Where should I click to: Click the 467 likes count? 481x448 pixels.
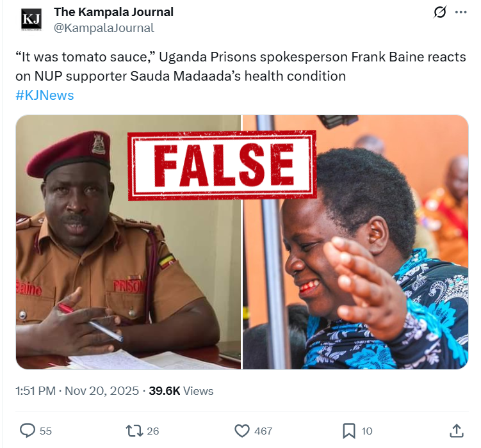(x=263, y=431)
